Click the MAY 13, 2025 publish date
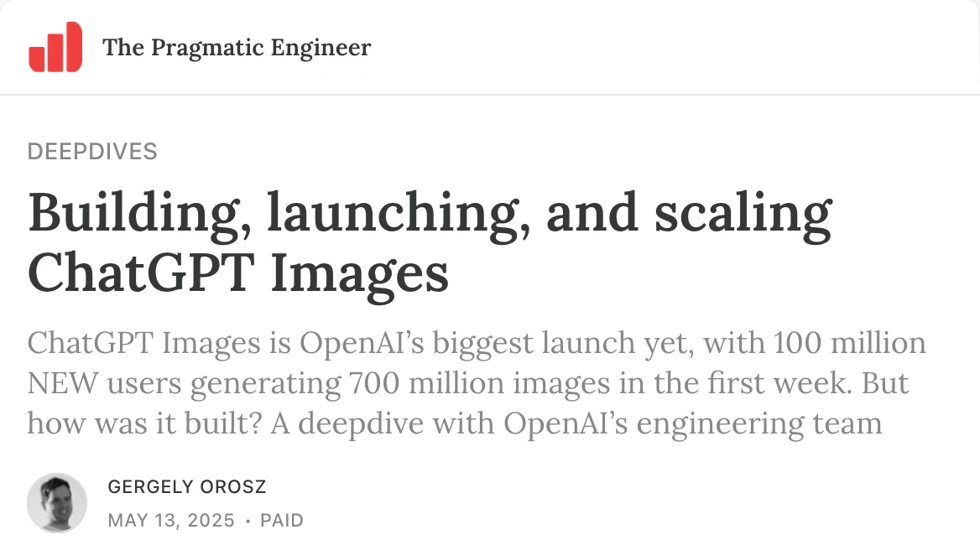This screenshot has width=980, height=545. click(x=171, y=520)
